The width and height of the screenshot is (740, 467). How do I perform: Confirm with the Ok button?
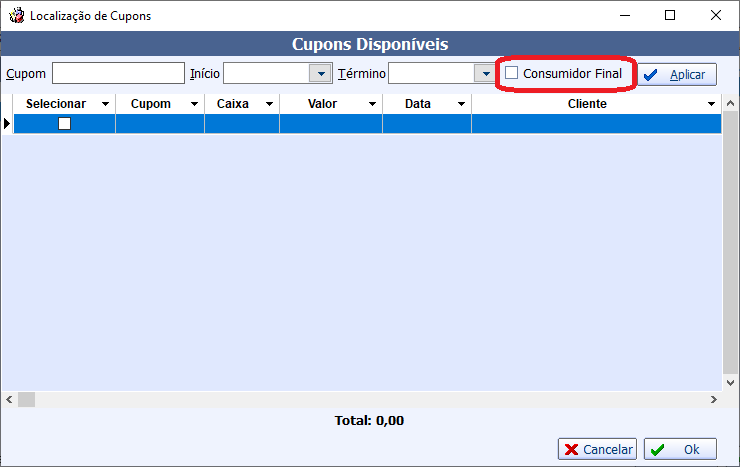coord(681,450)
